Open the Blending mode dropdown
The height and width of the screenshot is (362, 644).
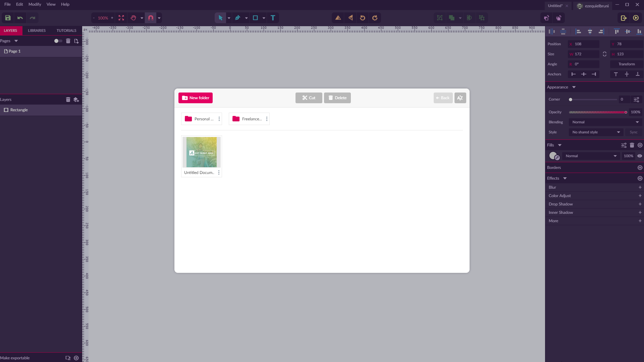coord(605,122)
